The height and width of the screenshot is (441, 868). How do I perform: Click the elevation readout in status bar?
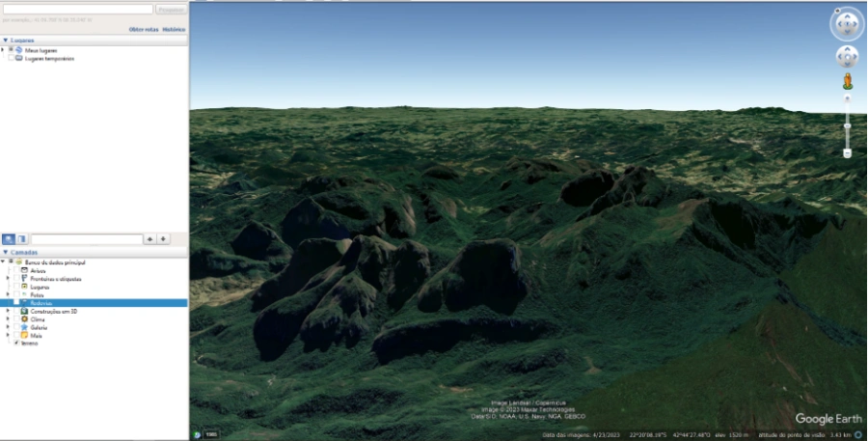point(731,435)
